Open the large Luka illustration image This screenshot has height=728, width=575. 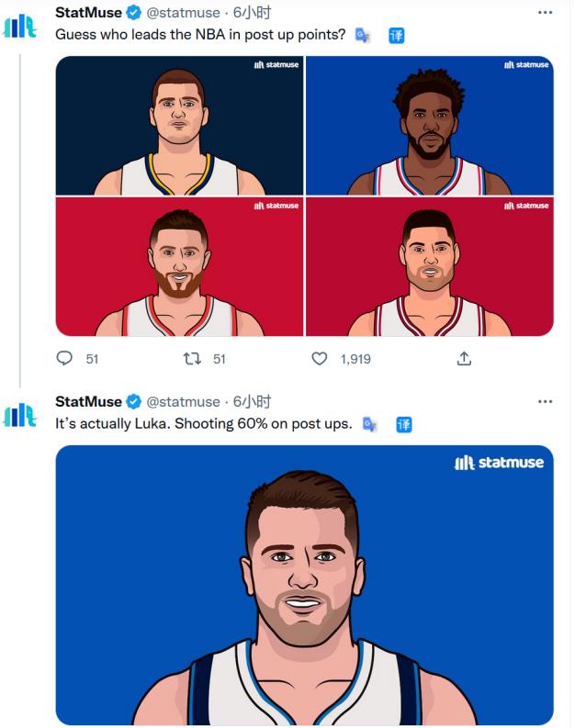tap(305, 585)
